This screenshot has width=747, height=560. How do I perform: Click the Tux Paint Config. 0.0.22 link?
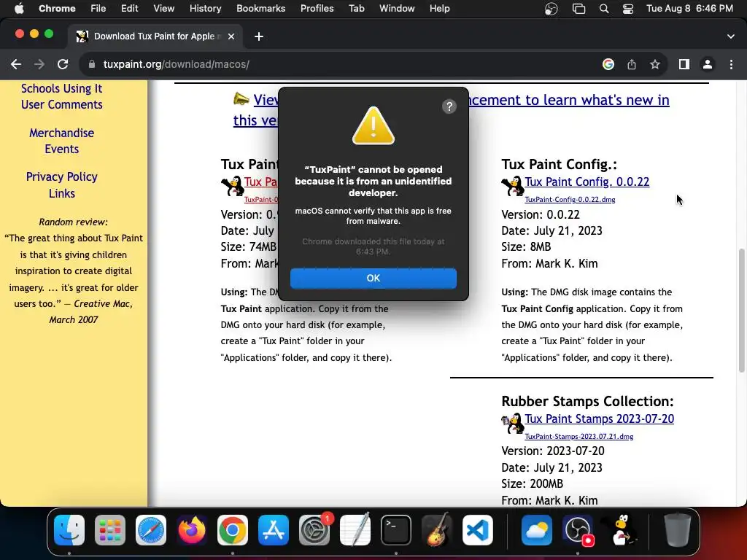tap(587, 182)
